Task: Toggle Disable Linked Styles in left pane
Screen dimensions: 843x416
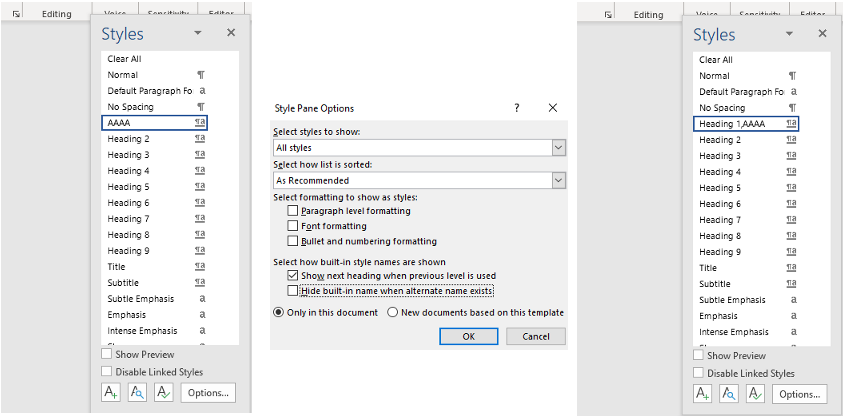Action: pyautogui.click(x=106, y=371)
